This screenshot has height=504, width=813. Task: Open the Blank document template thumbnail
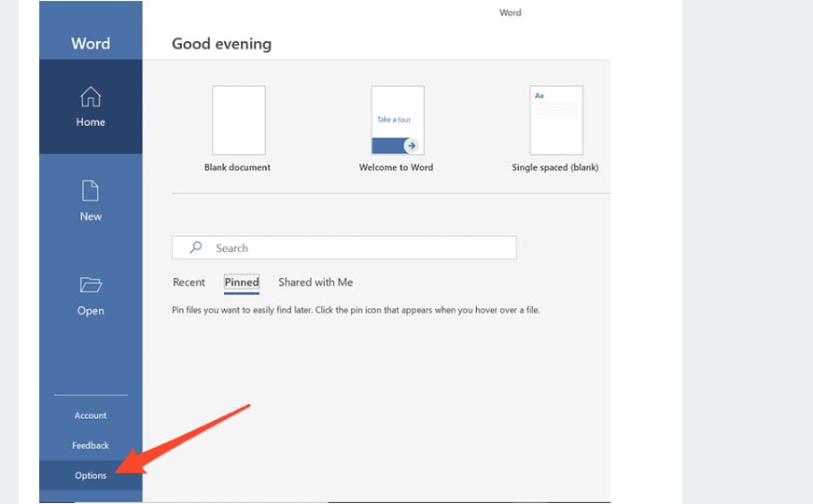(x=238, y=120)
